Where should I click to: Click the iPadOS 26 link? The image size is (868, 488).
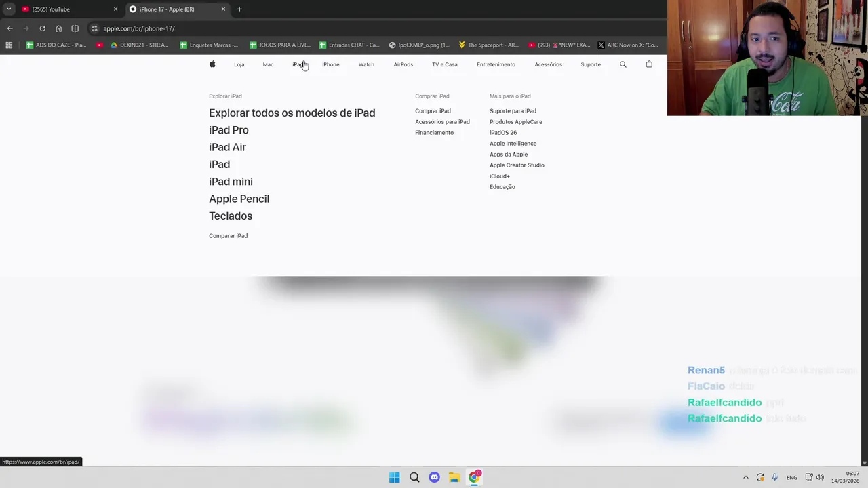(503, 133)
